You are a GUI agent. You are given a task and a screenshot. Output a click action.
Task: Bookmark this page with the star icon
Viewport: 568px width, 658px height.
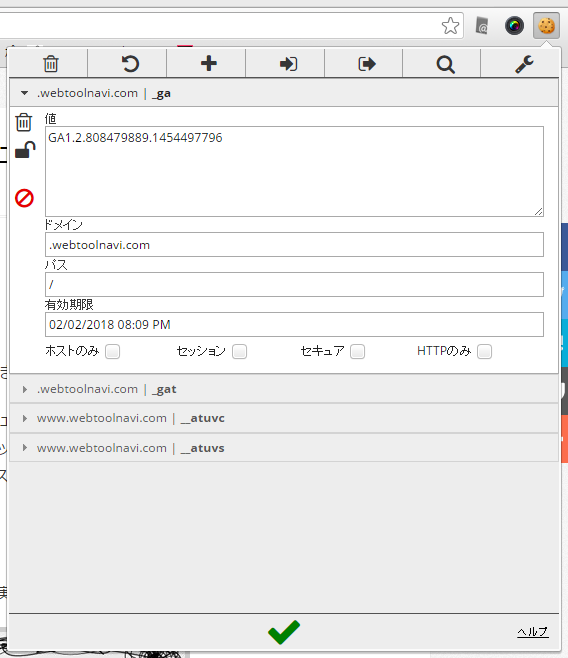click(450, 26)
